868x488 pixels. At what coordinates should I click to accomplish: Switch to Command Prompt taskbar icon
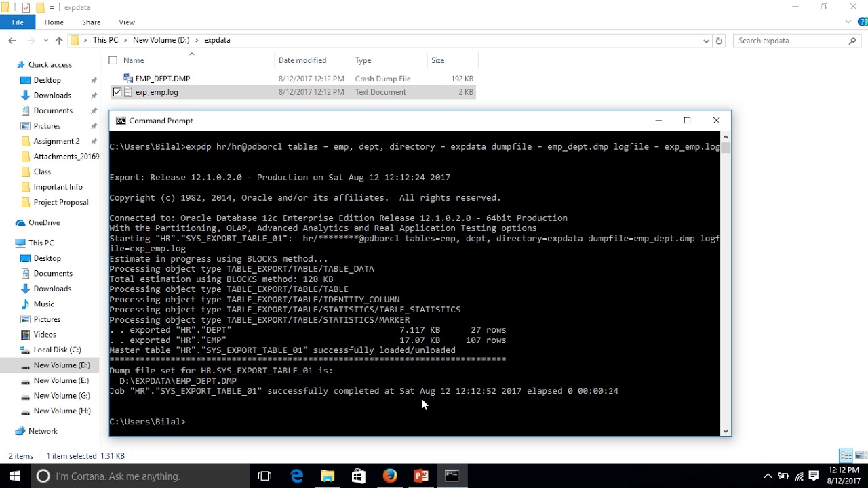point(452,476)
